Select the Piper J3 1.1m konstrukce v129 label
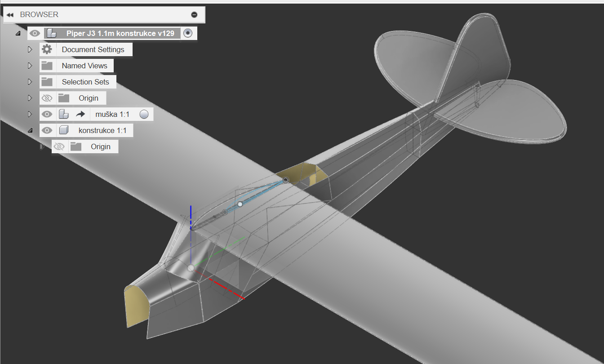 pyautogui.click(x=120, y=33)
